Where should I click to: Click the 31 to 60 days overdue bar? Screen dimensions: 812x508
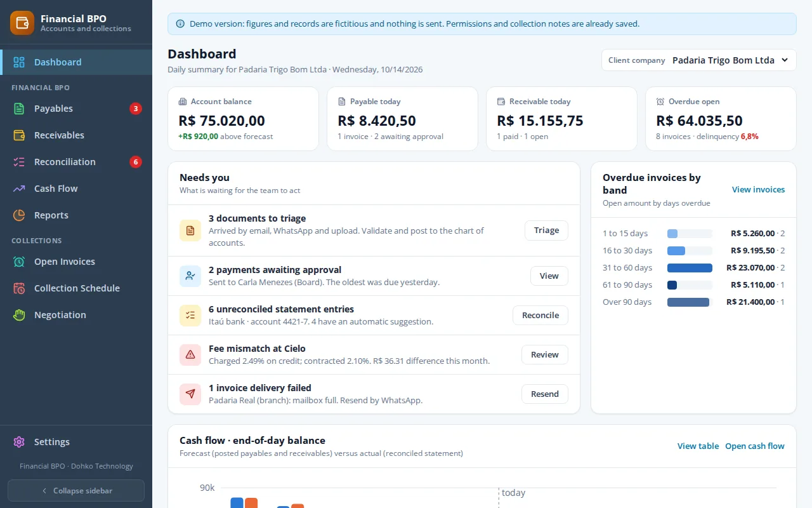(690, 268)
